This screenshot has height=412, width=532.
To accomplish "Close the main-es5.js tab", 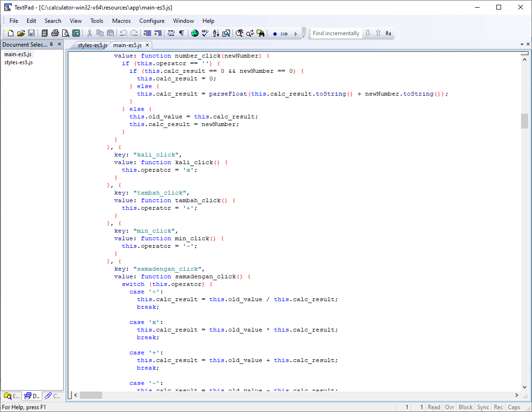I will point(147,45).
